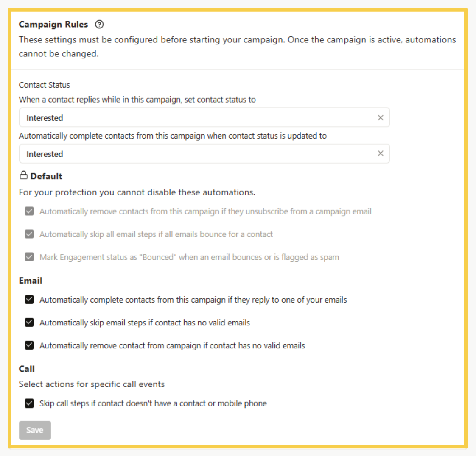Click the Campaign Rules help icon
The image size is (476, 456).
point(99,24)
